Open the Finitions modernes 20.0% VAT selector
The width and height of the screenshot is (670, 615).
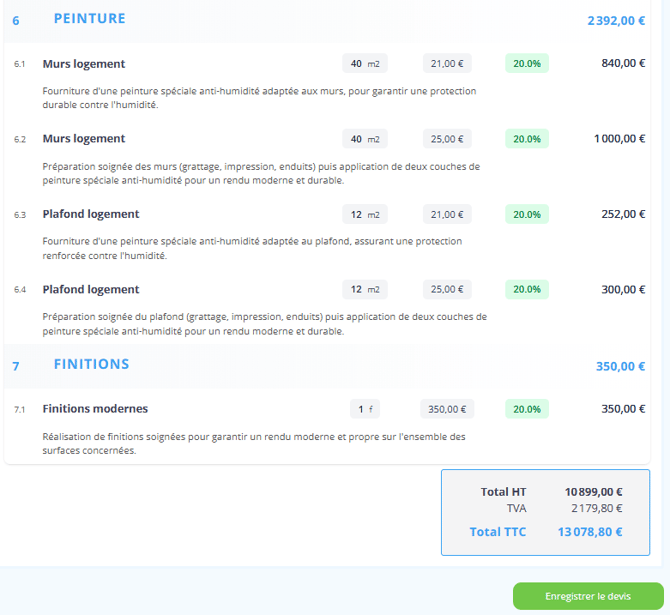coord(526,409)
